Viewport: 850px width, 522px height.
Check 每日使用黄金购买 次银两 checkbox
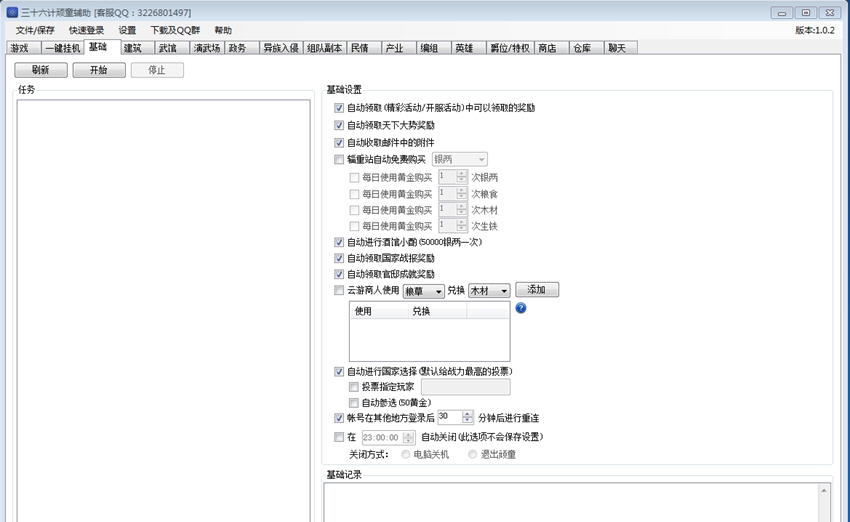coord(354,177)
